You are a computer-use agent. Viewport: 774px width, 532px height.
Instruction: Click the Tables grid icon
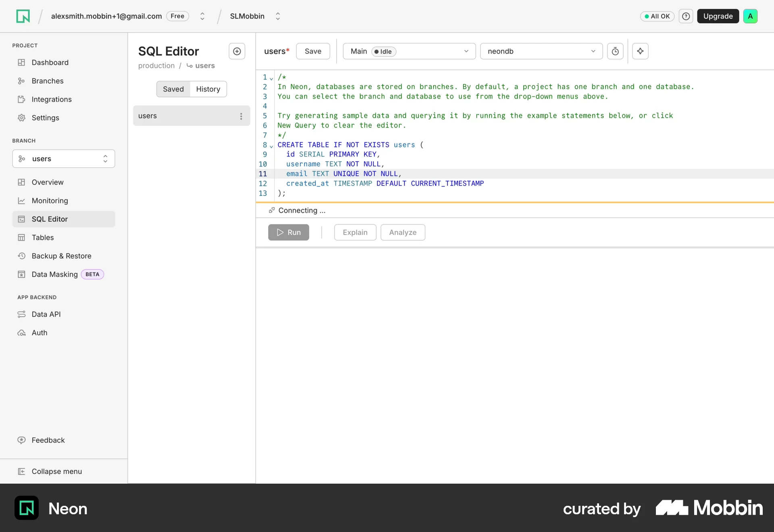pyautogui.click(x=21, y=237)
